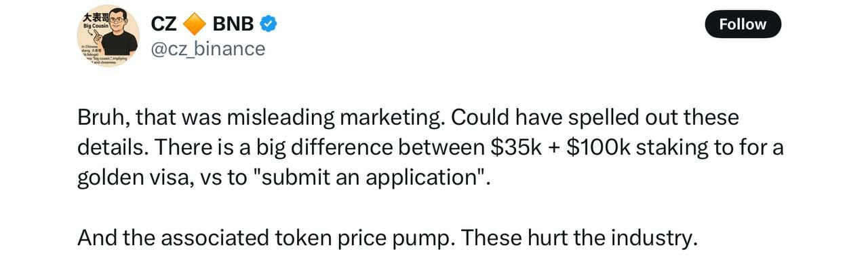Click the "CZ" display name
Screen dimensions: 868x277
pyautogui.click(x=163, y=24)
